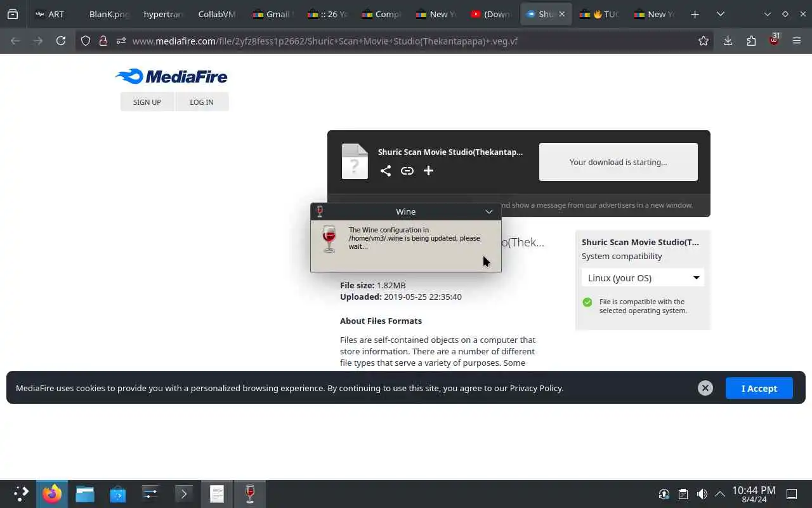812x508 pixels.
Task: Close the Shuric MediaFire tab
Action: point(561,14)
